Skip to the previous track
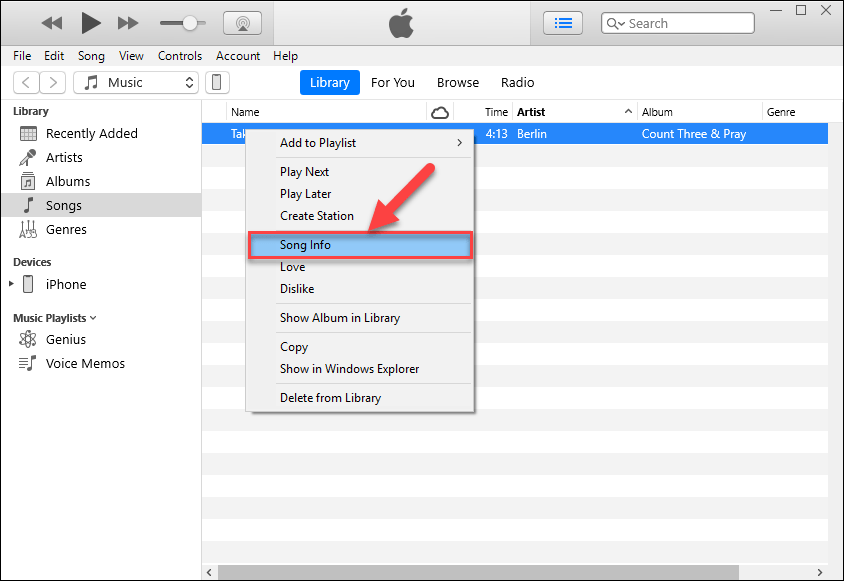 52,22
